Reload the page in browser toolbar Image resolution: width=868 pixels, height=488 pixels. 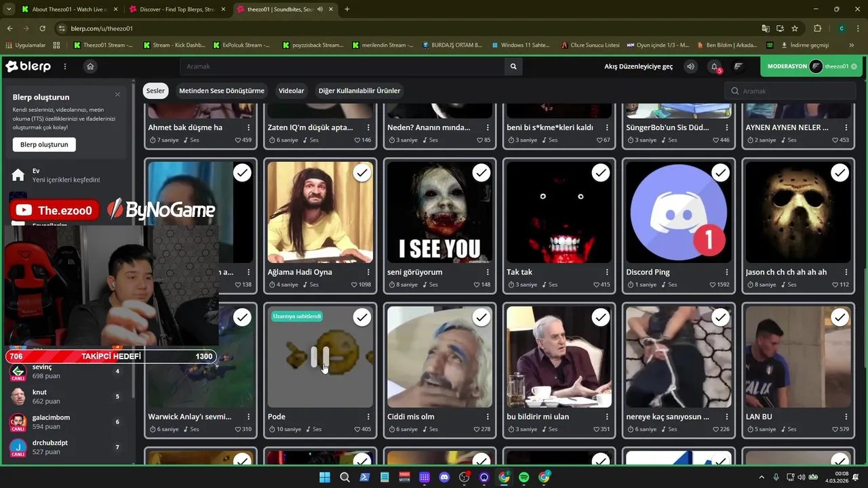pyautogui.click(x=42, y=28)
